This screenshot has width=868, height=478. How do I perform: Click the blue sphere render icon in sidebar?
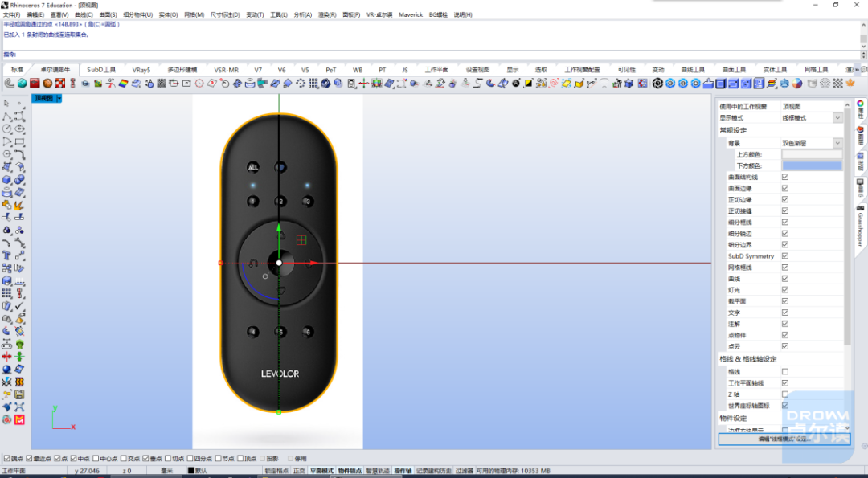click(x=6, y=369)
